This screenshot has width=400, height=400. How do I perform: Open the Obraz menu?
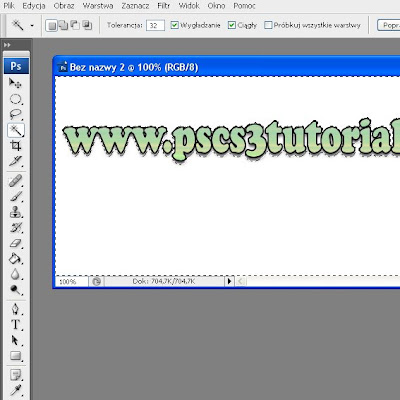(64, 6)
